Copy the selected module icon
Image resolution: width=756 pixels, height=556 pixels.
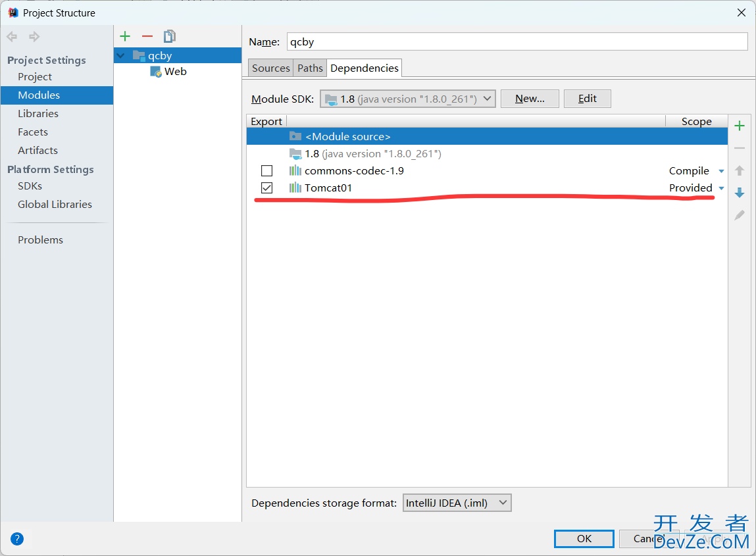[x=170, y=36]
